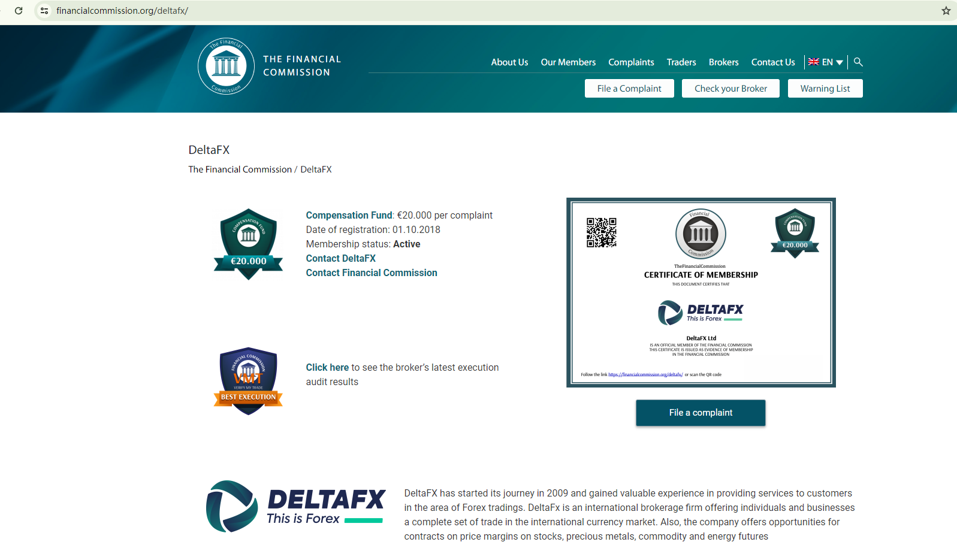Open the About Us menu
This screenshot has height=560, width=957.
(509, 62)
